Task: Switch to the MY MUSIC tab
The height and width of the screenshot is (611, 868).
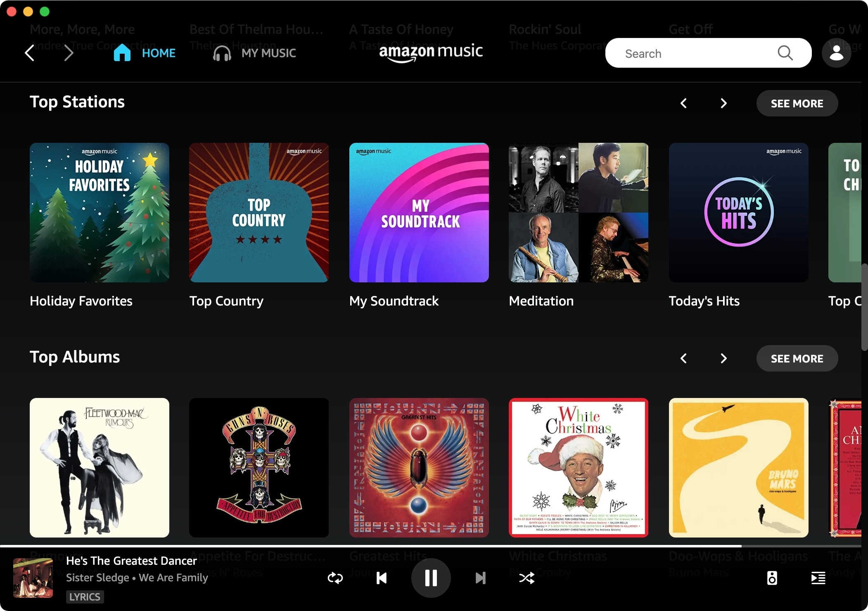Action: coord(268,53)
